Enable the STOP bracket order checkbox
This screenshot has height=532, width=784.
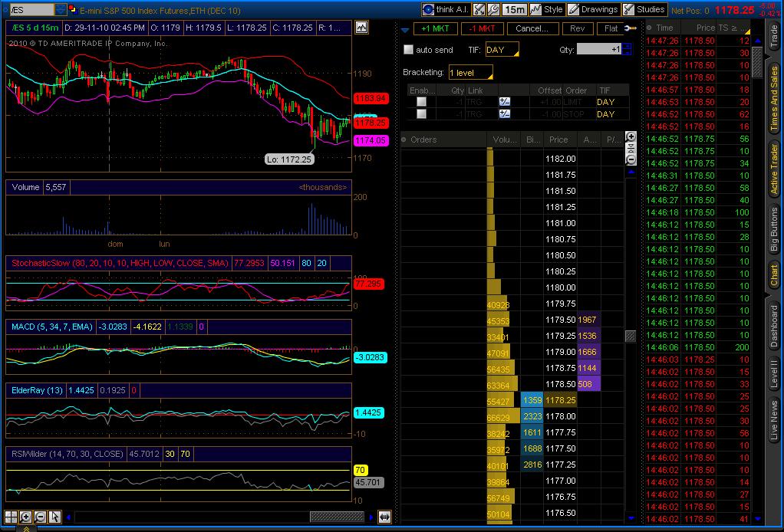click(x=421, y=114)
